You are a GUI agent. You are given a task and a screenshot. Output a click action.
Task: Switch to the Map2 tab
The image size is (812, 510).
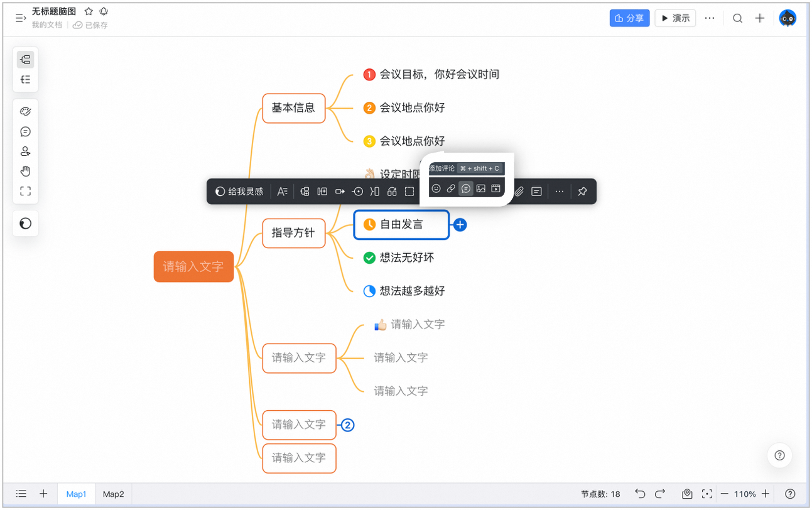[114, 494]
